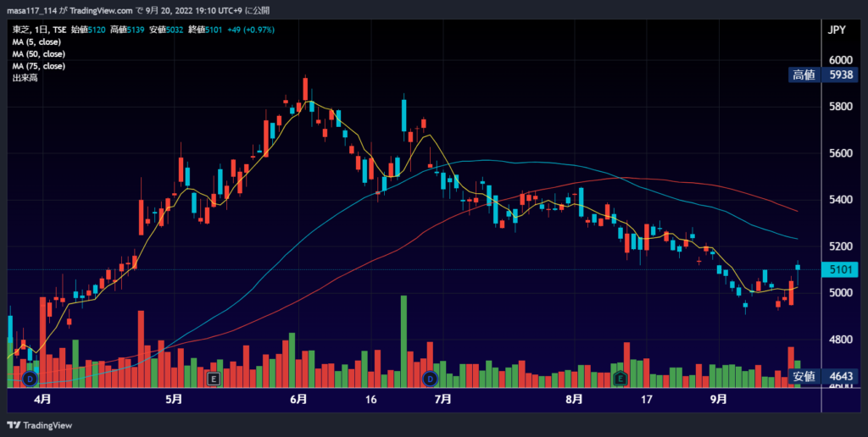The image size is (868, 437).
Task: Open the earnings E marker in mid-August
Action: coord(620,379)
